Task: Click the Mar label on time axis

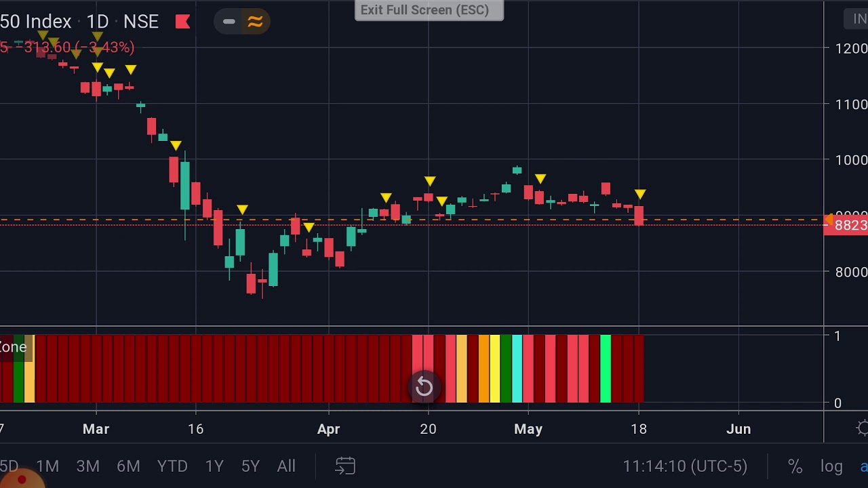Action: 96,429
